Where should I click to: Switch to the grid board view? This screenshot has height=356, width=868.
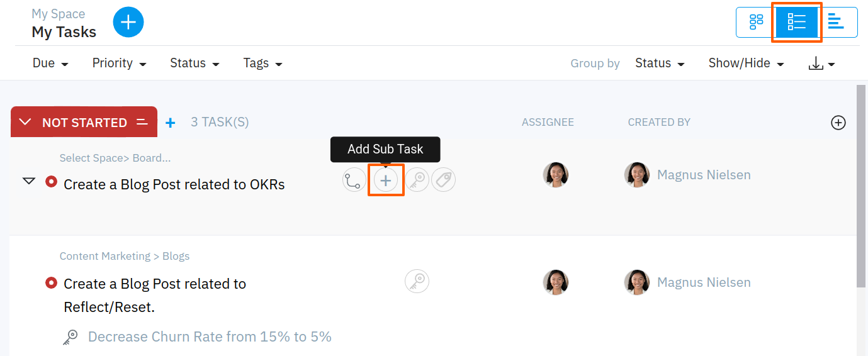[756, 23]
